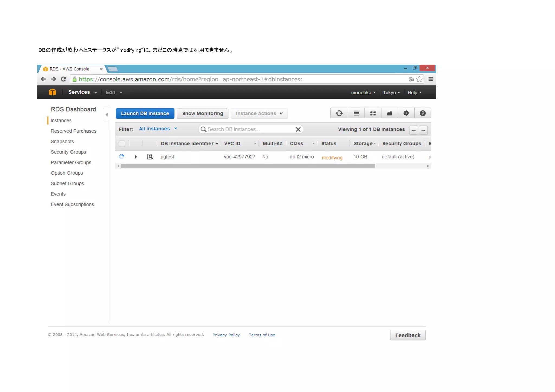
Task: Open Snapshots in the sidebar
Action: (x=62, y=142)
